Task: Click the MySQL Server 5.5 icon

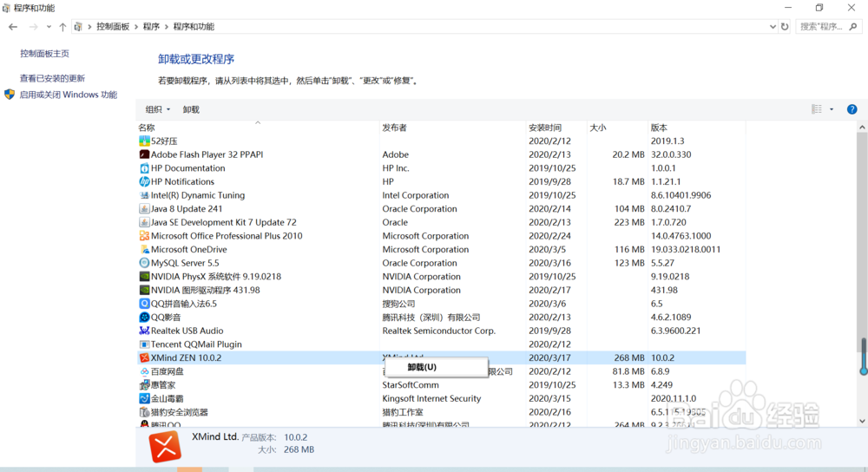Action: point(144,263)
